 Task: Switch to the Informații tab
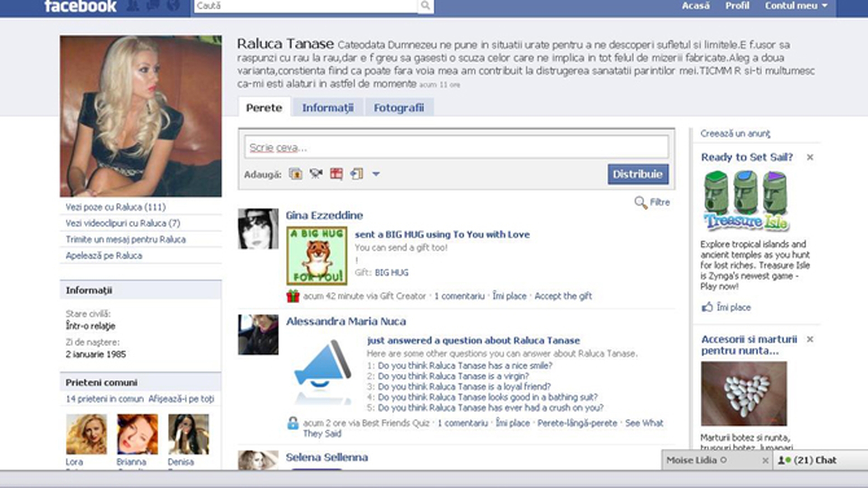[x=328, y=108]
